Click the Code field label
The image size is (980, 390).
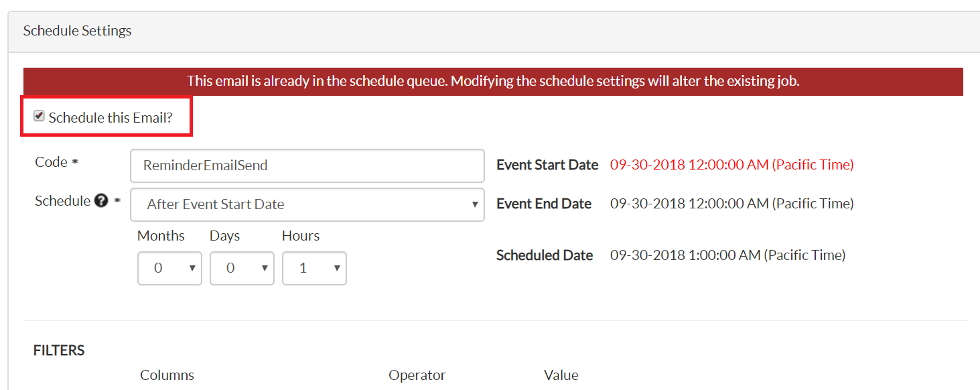(x=51, y=162)
